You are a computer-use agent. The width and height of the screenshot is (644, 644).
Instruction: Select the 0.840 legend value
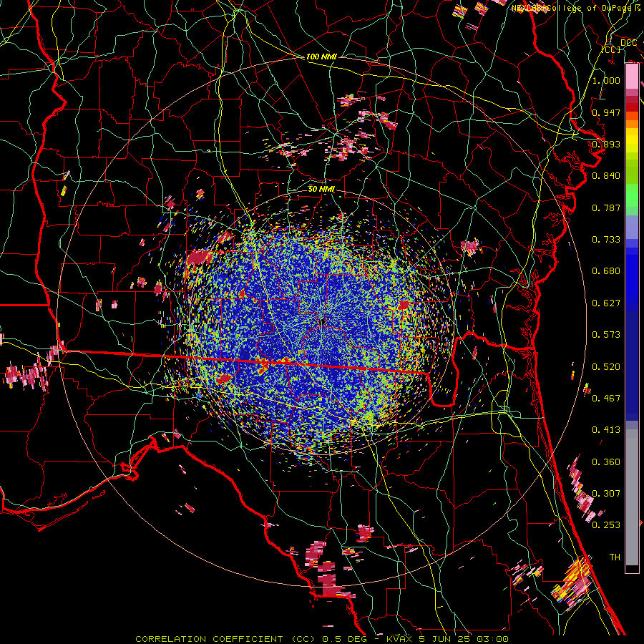(x=606, y=176)
